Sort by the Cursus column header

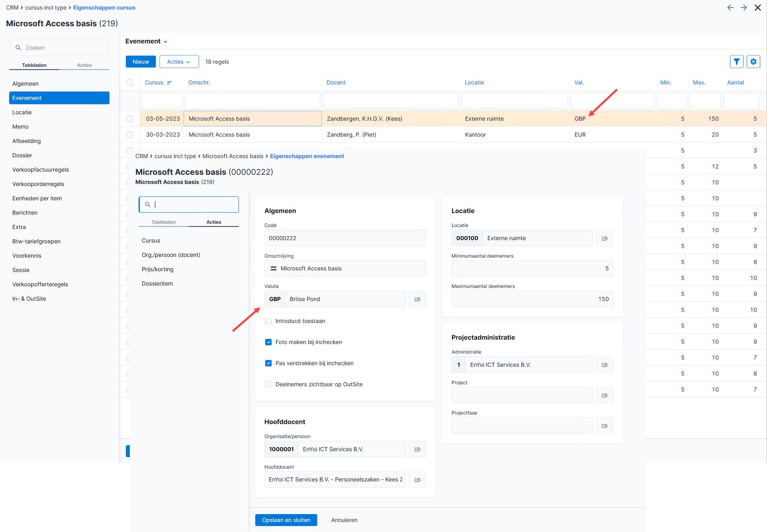pyautogui.click(x=154, y=82)
